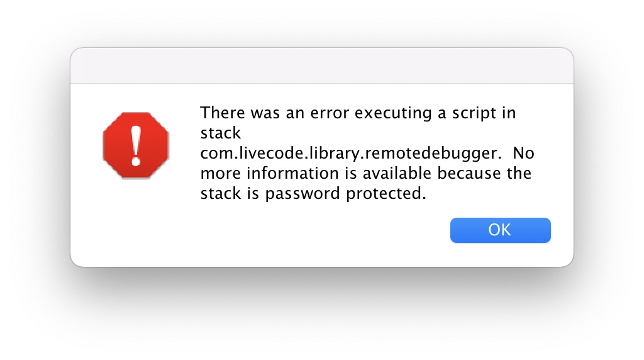
Task: Click the lone word "stack" on the second line
Action: coord(221,133)
